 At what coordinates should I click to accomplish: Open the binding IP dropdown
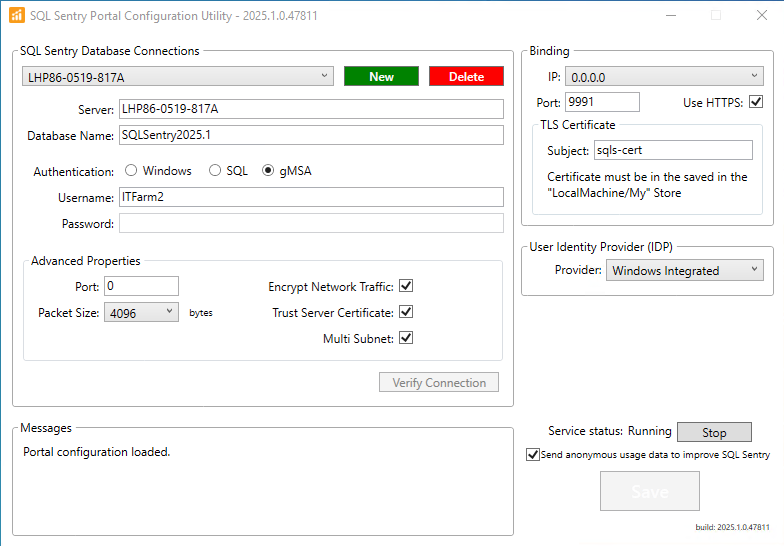[x=664, y=77]
